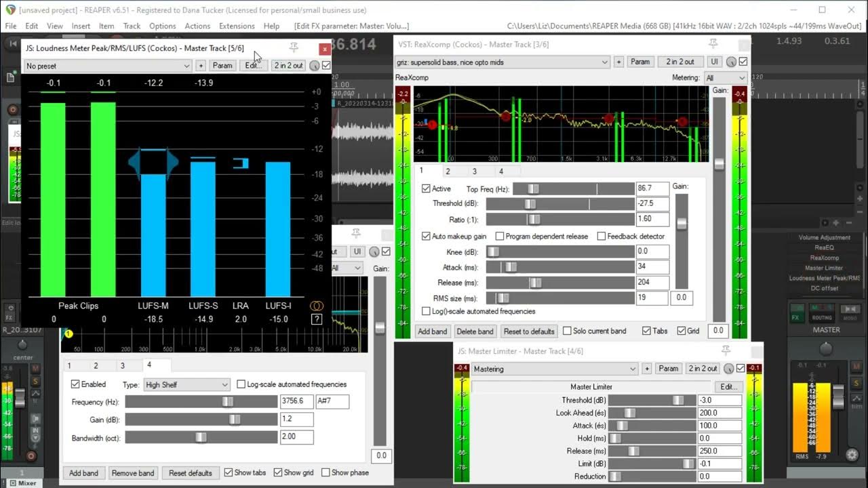Screen dimensions: 868x488
Task: Open ReaEQ Type High Shelf dropdown
Action: [x=186, y=384]
